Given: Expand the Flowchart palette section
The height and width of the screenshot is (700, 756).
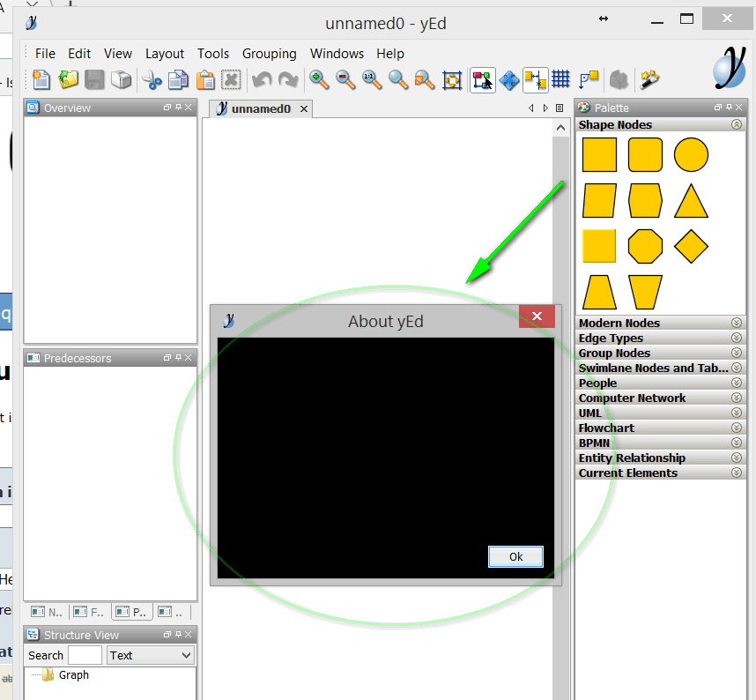Looking at the screenshot, I should click(x=737, y=428).
